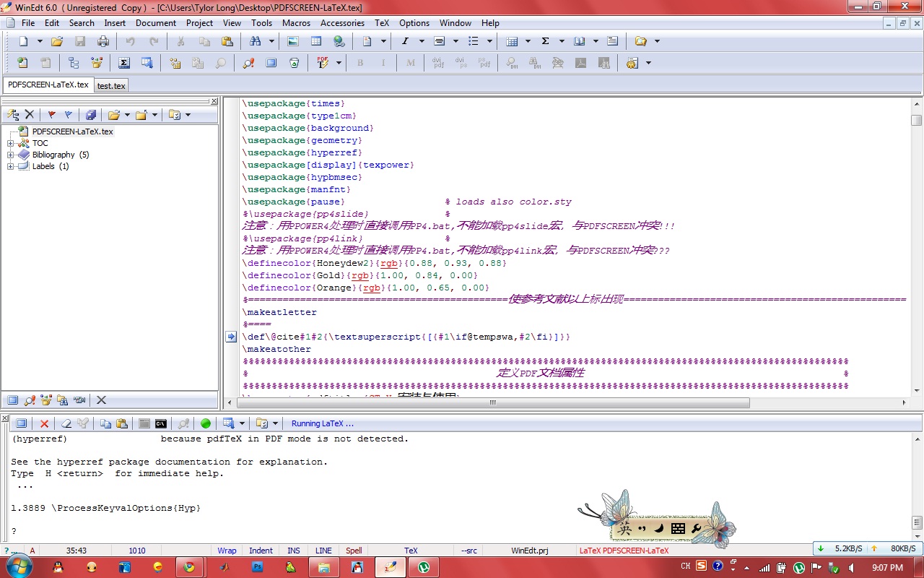Click the recycle bin Erase Output Files icon
This screenshot has height=578, width=924.
[x=294, y=63]
